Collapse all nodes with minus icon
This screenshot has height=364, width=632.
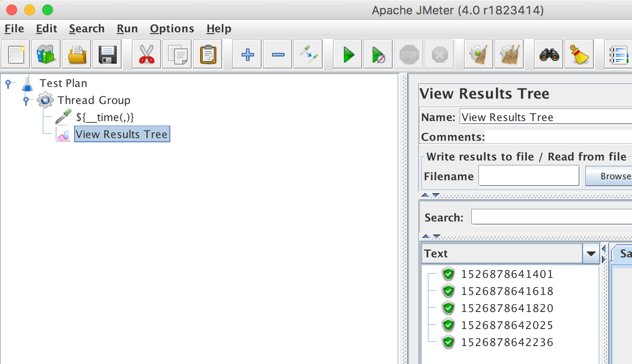(x=277, y=54)
